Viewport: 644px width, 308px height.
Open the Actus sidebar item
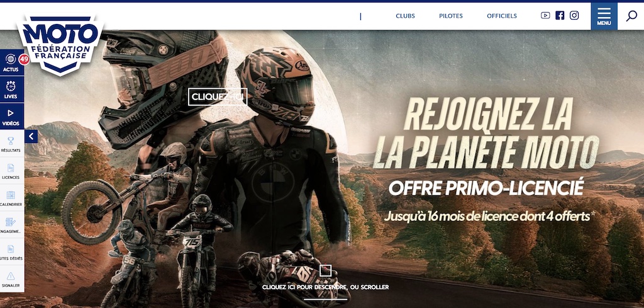pyautogui.click(x=11, y=62)
